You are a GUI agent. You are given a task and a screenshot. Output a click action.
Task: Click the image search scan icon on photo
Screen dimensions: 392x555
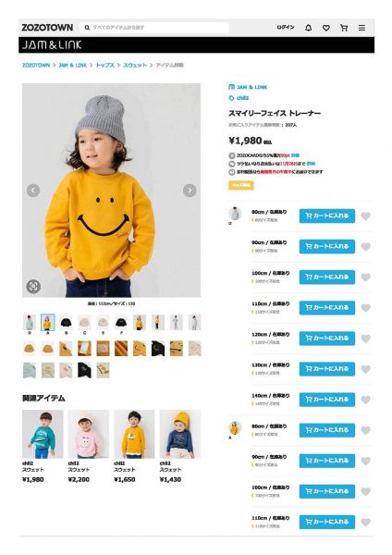[x=33, y=286]
